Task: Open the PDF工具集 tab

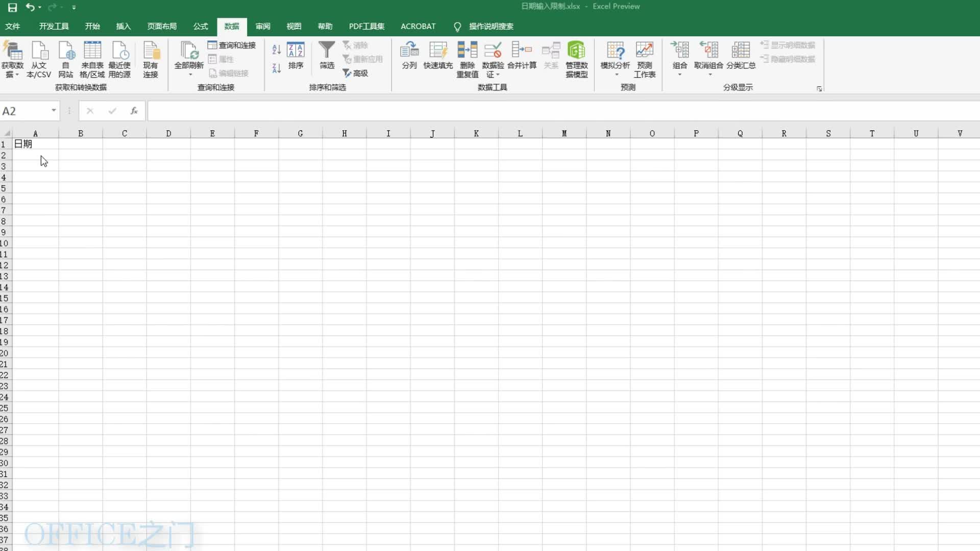Action: [x=366, y=27]
